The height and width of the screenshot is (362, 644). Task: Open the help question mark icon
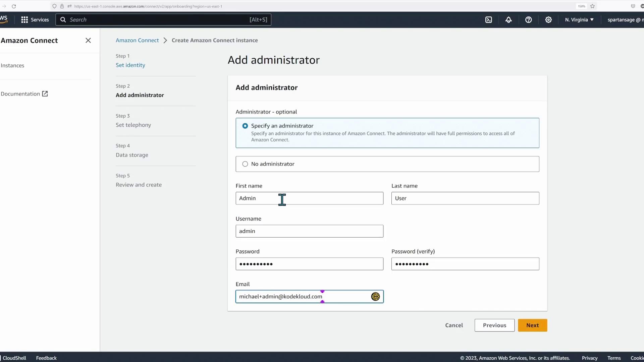[x=528, y=20]
